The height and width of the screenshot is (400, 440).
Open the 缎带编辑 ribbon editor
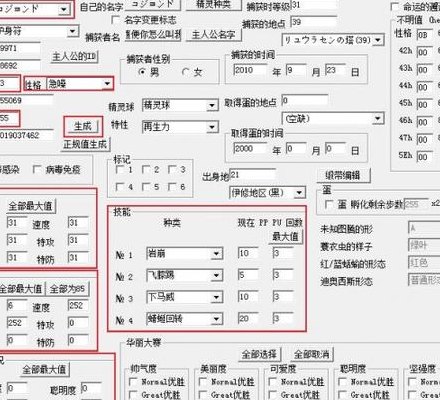(x=343, y=175)
